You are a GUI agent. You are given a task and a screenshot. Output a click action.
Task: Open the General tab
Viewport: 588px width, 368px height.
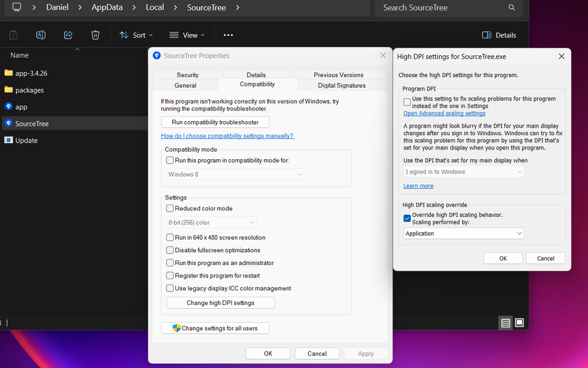tap(185, 85)
